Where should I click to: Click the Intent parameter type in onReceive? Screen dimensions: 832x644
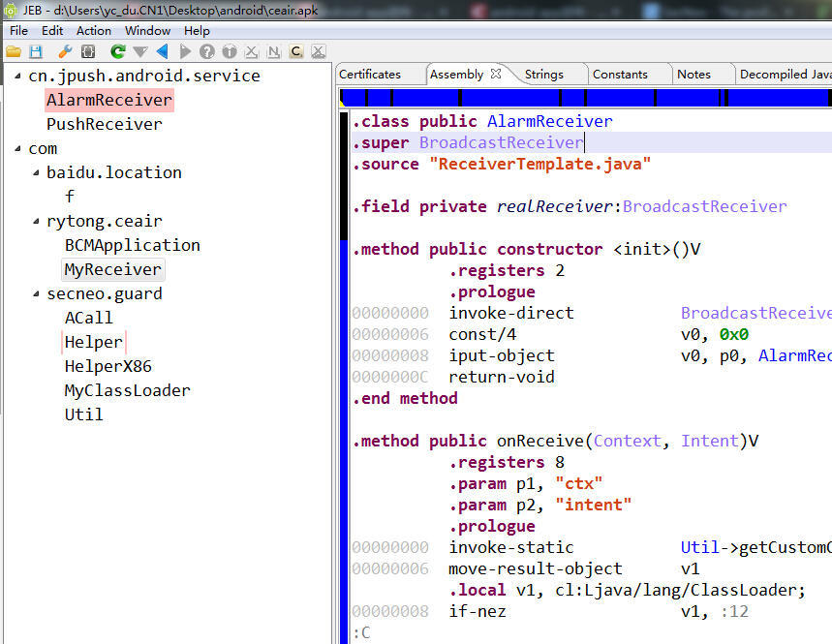click(x=709, y=441)
